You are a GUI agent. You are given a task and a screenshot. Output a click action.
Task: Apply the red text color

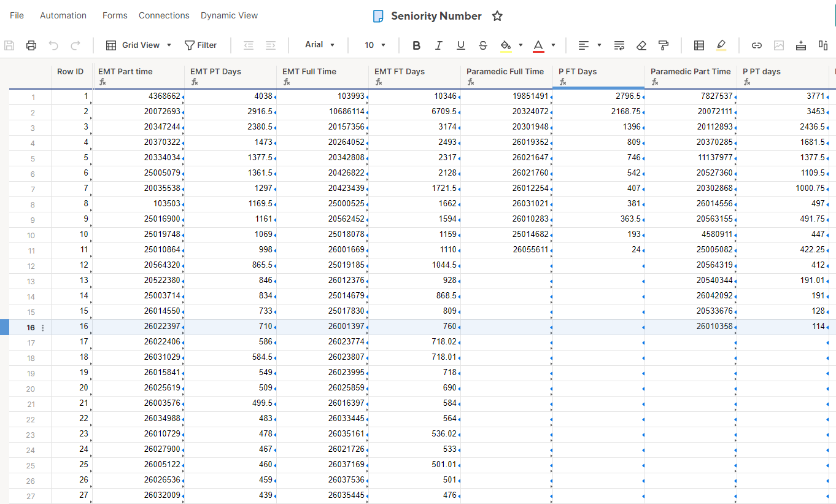point(538,45)
